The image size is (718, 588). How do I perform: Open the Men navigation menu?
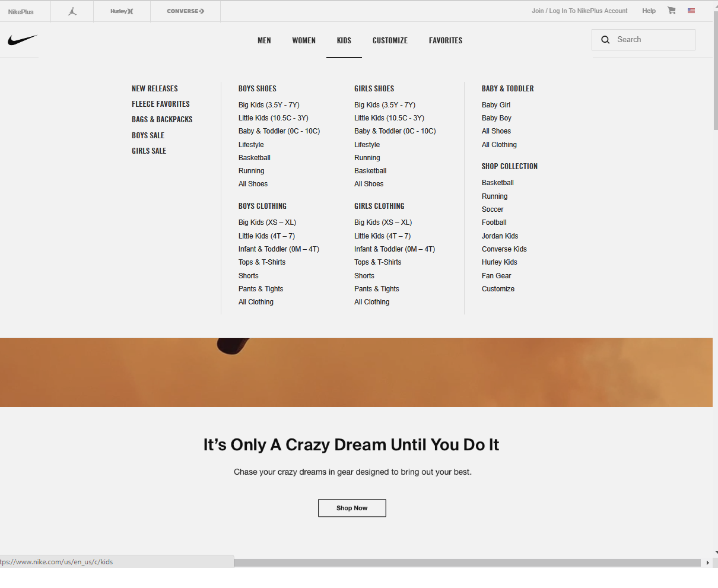(x=264, y=40)
